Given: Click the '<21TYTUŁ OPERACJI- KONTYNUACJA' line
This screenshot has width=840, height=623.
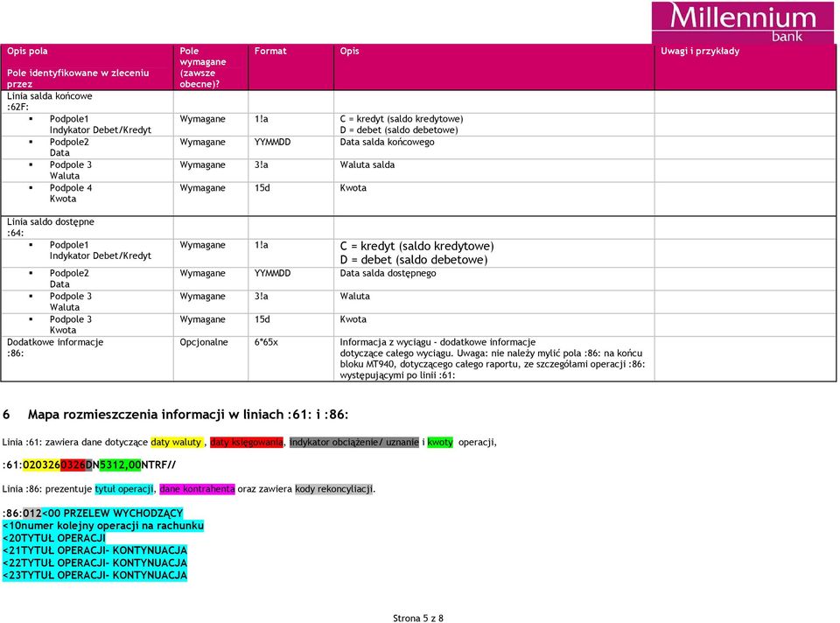Looking at the screenshot, I should [x=94, y=550].
